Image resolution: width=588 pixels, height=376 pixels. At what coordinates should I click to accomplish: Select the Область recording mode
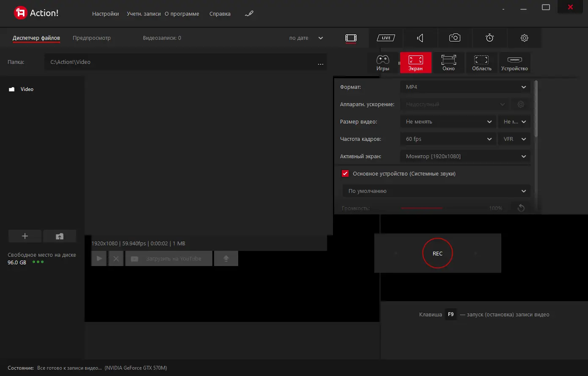482,63
